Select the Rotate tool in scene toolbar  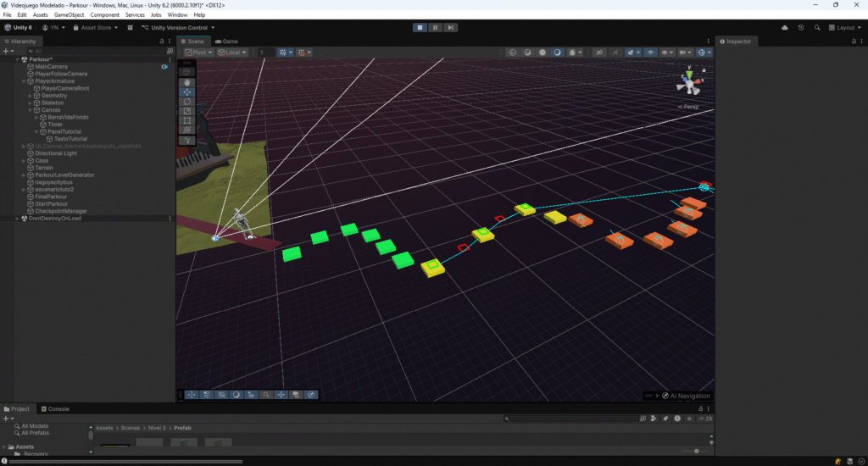tap(187, 102)
